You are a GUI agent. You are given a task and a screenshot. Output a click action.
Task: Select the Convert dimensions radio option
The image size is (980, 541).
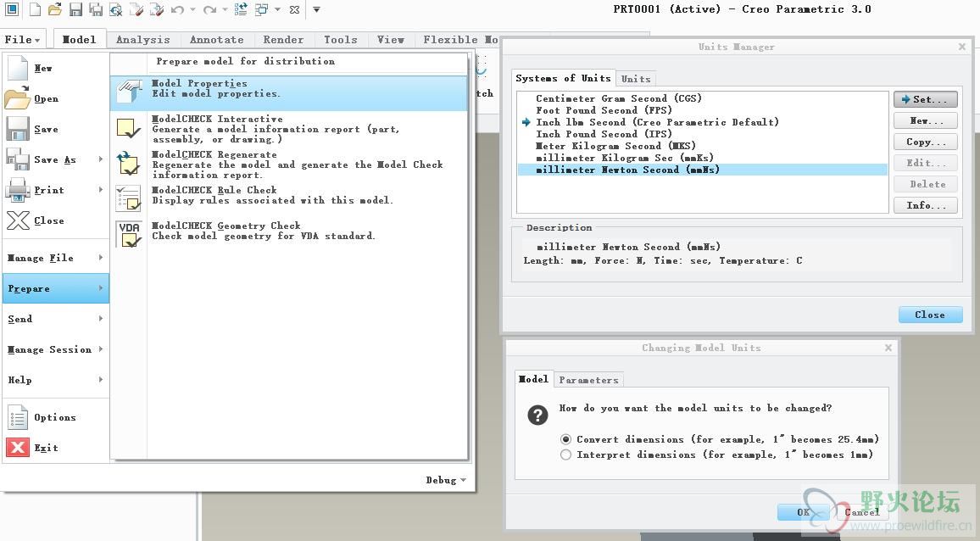click(x=565, y=439)
